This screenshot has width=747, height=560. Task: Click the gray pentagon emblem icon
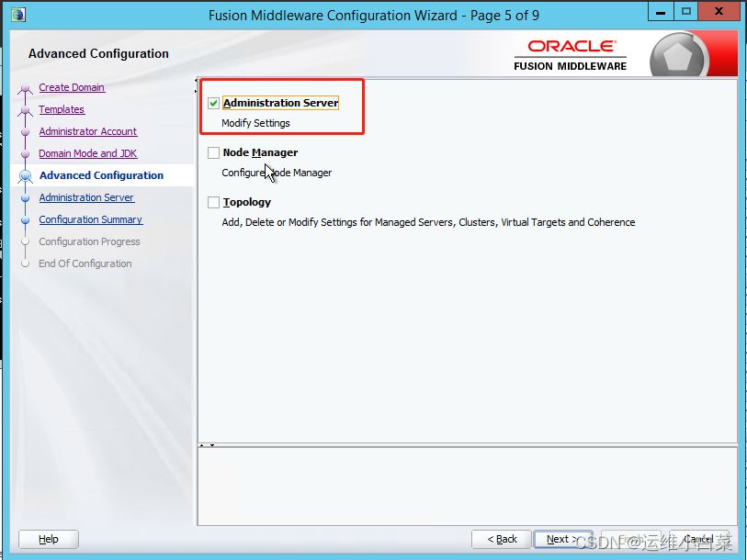click(x=677, y=56)
